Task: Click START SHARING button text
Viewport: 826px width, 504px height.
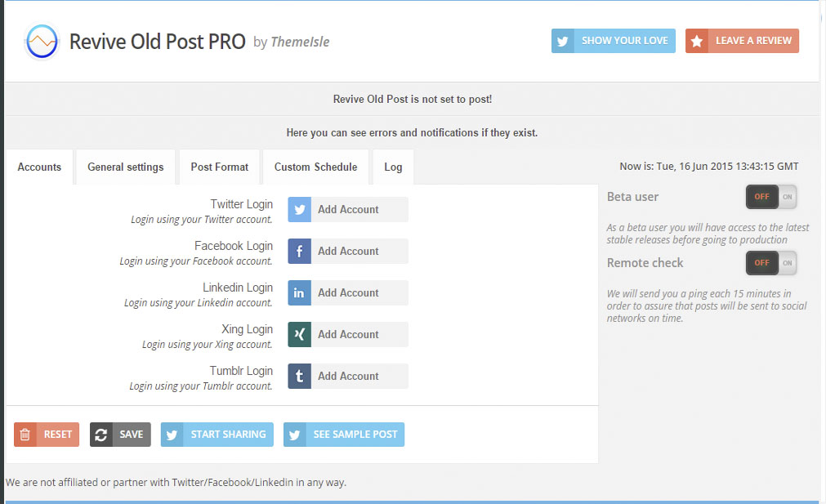Action: [228, 435]
